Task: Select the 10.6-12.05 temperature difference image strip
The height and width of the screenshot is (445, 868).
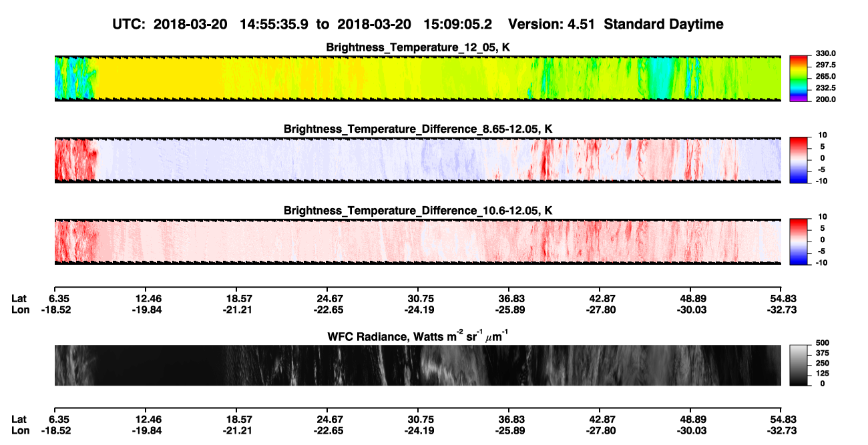Action: [417, 241]
